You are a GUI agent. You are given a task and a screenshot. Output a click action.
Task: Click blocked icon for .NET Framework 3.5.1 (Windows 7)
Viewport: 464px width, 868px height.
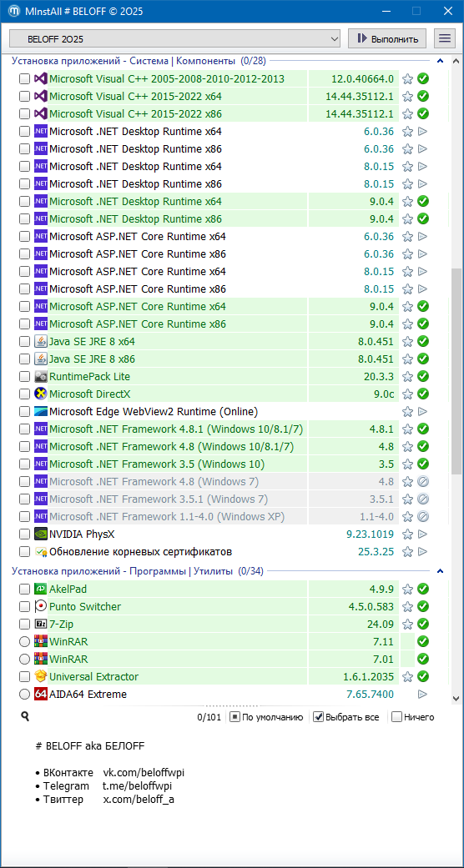coord(423,499)
